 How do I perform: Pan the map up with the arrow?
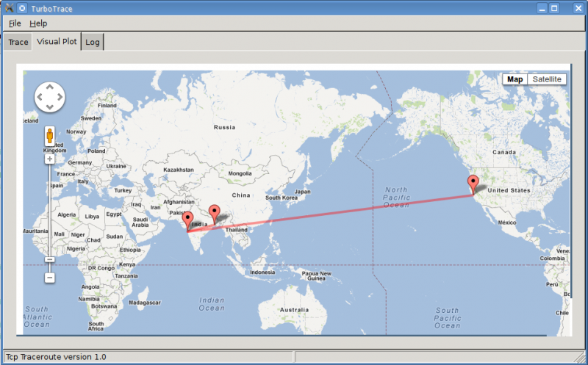pos(50,87)
